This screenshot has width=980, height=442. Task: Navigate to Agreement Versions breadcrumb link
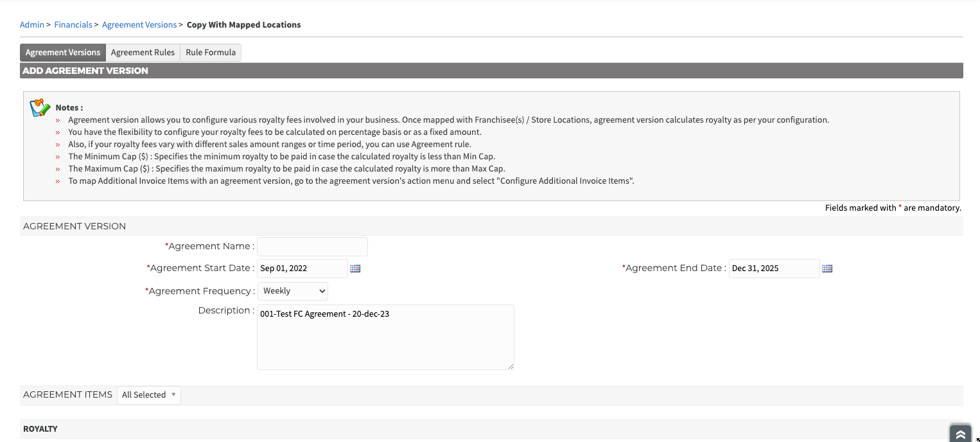pos(139,25)
